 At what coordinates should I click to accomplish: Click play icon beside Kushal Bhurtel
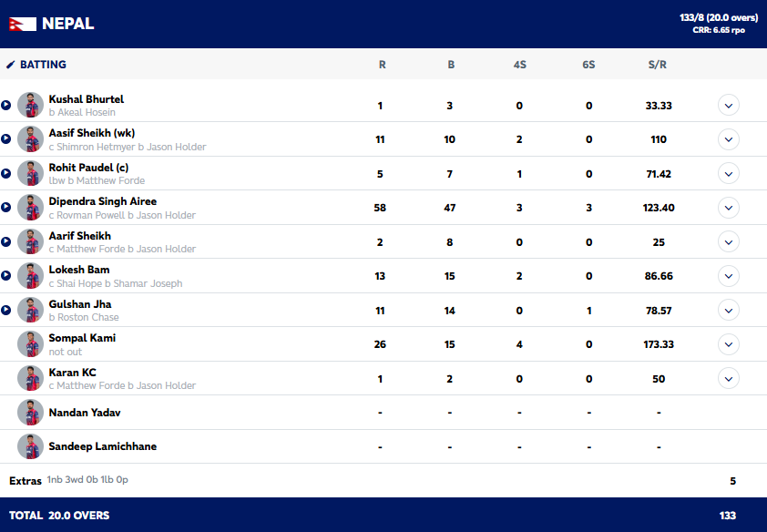[6, 105]
